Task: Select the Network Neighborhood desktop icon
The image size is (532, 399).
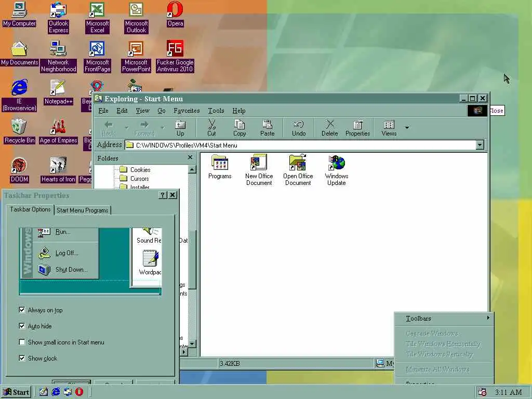Action: 58,57
